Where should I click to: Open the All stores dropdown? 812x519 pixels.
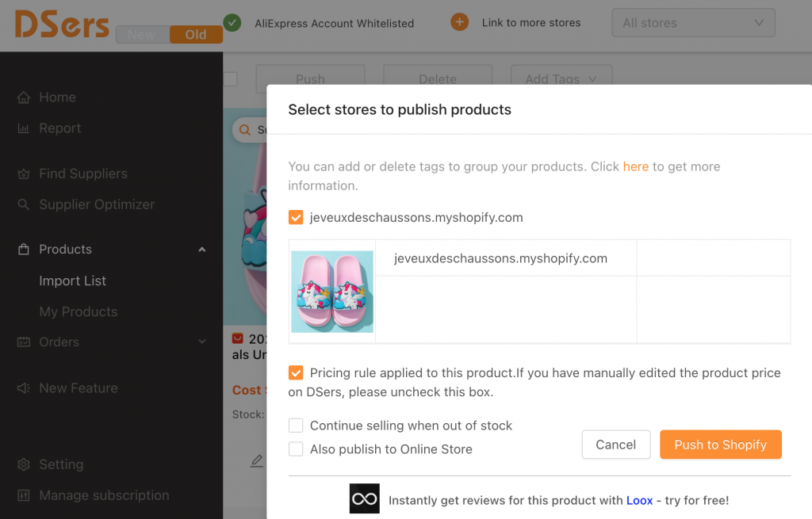tap(693, 23)
